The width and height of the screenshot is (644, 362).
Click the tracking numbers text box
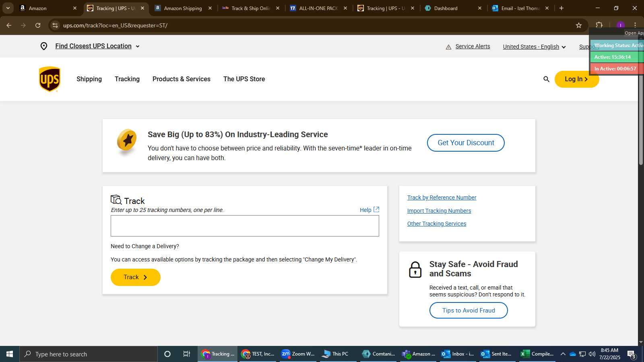click(245, 226)
